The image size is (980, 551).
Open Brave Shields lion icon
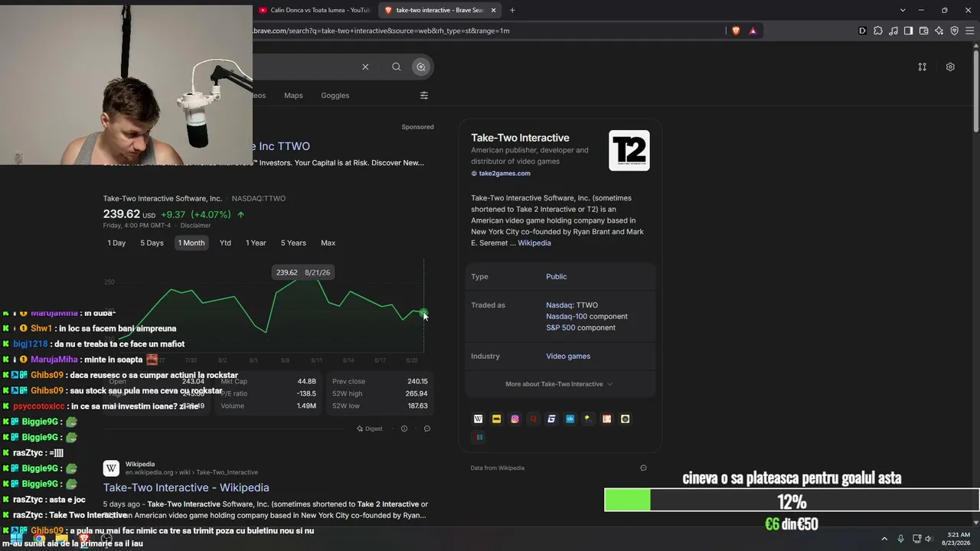[736, 31]
